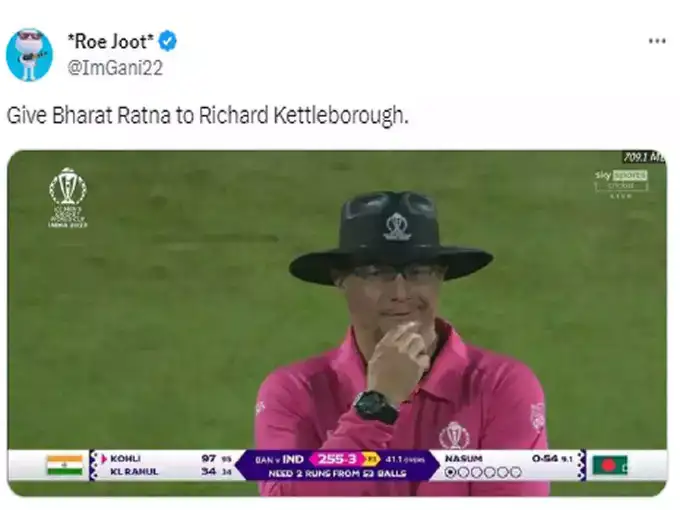This screenshot has height=510, width=680.
Task: Click the umpire's black wristwatch
Action: tap(376, 407)
